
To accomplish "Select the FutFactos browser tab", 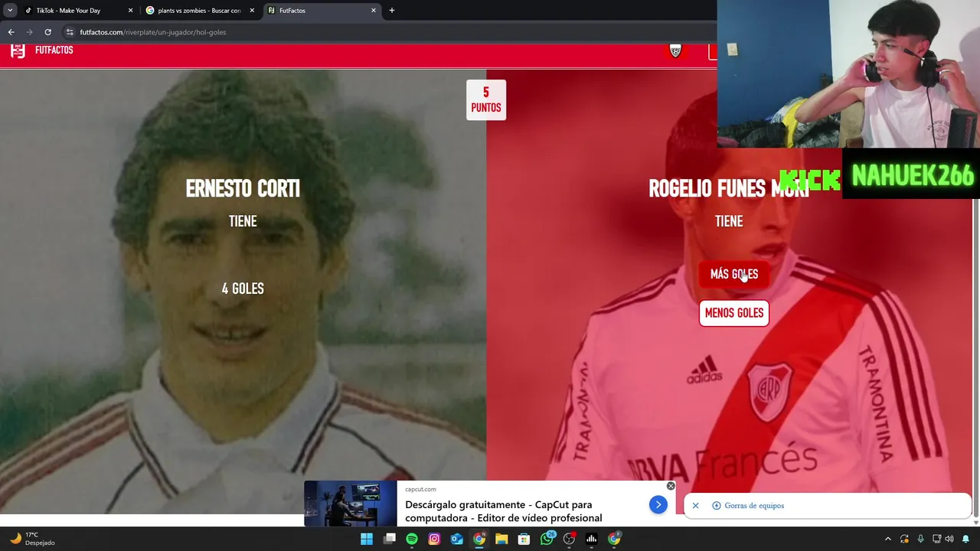I will (322, 11).
